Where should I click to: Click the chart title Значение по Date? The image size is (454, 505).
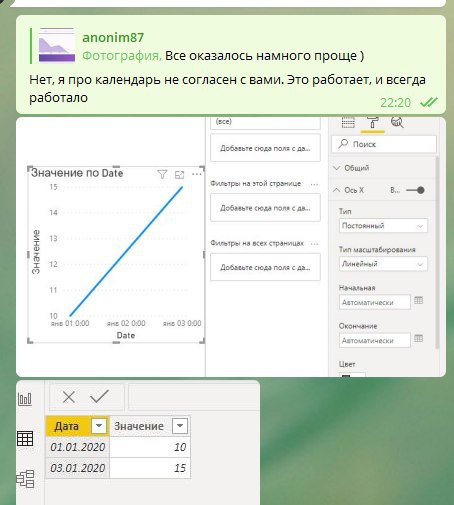[x=77, y=173]
